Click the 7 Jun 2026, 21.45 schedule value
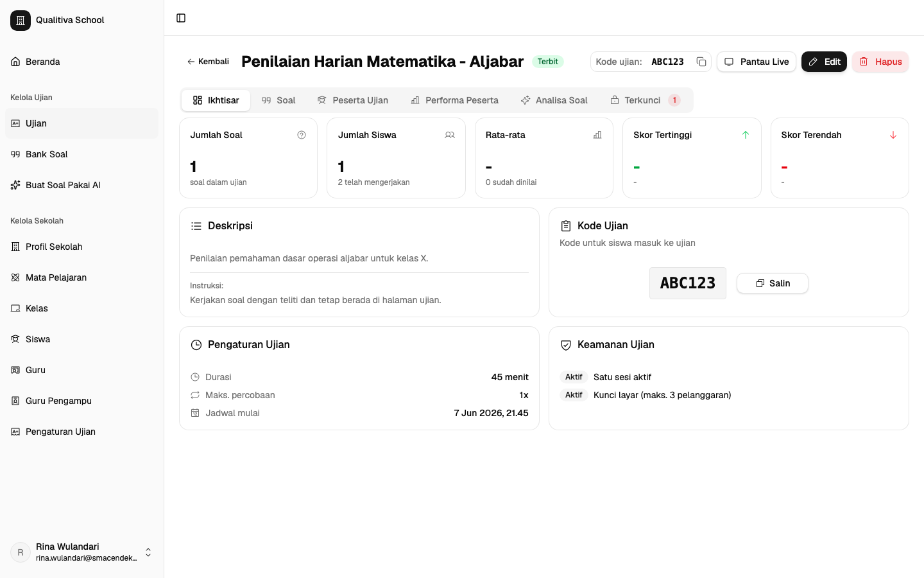 (492, 413)
